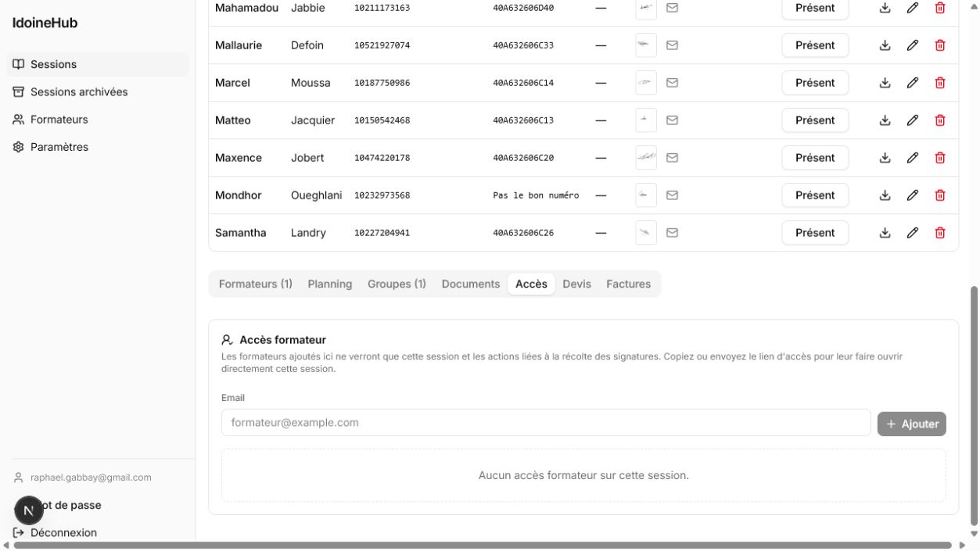Edit Mahamadou Jabbie with pencil icon
The height and width of the screenshot is (551, 980).
pos(913,8)
